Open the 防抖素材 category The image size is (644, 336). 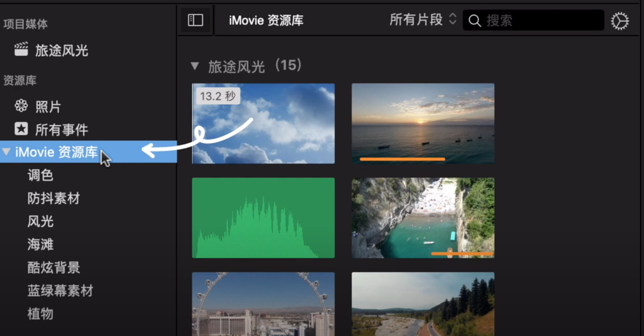point(53,198)
